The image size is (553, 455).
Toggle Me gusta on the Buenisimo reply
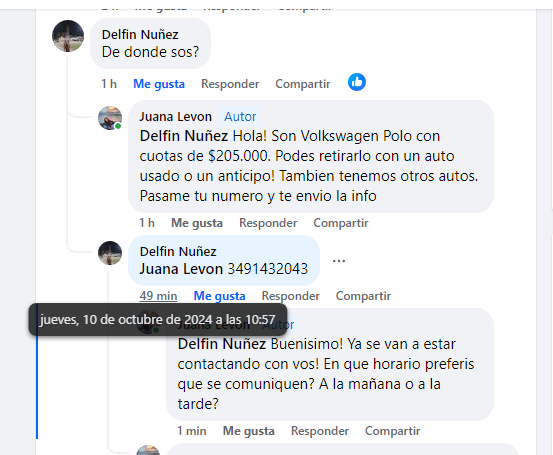tap(249, 431)
